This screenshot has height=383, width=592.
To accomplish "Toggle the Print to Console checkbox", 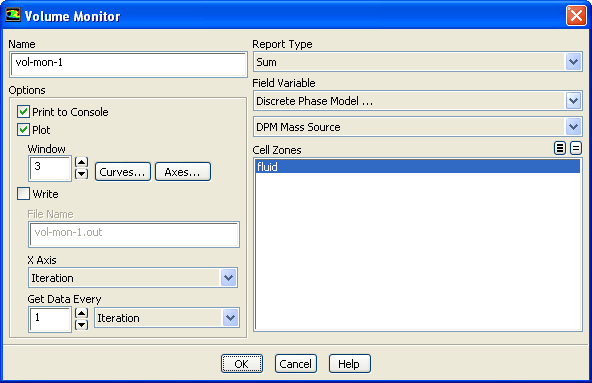I will pyautogui.click(x=23, y=112).
